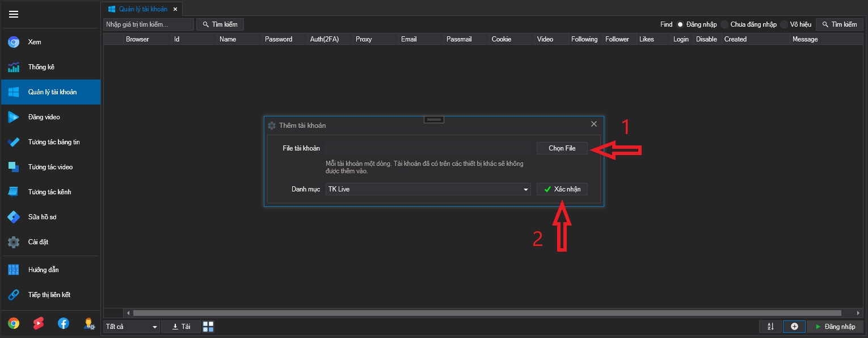Viewport: 868px width, 338px height.
Task: Click the grid view icon beside Tải
Action: tap(208, 327)
